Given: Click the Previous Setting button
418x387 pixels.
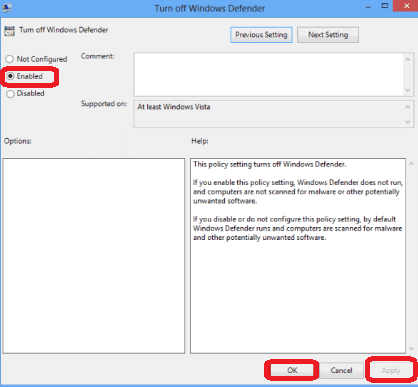Looking at the screenshot, I should tap(261, 35).
